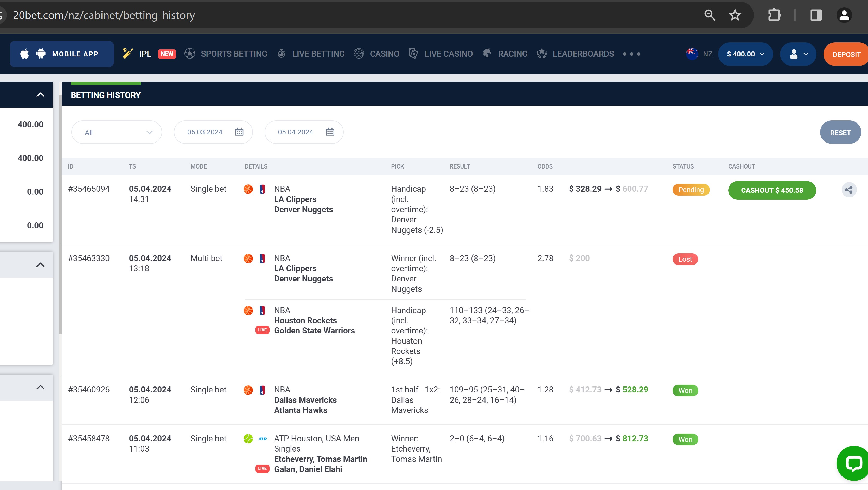Click the stopwatch Live Betting icon

point(281,54)
